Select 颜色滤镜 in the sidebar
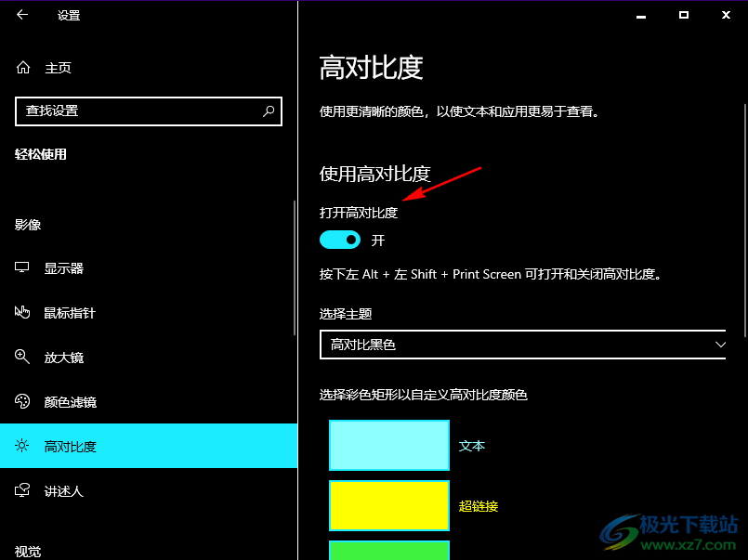Viewport: 748px width, 560px height. click(149, 401)
